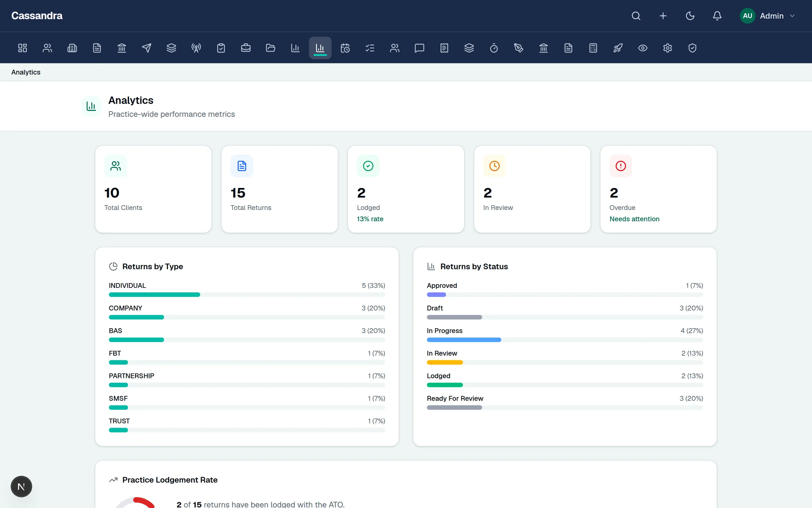Click the In Progress blue status bar
The width and height of the screenshot is (812, 508).
tap(464, 340)
